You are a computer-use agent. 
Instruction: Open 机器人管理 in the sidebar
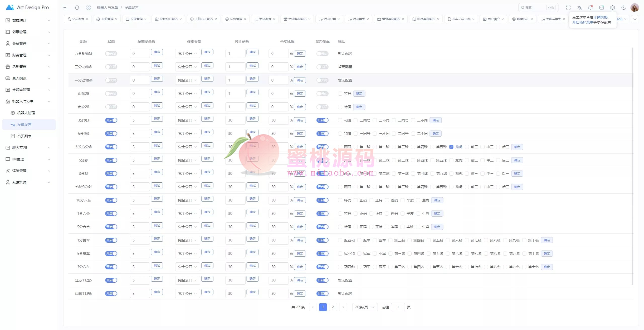pos(26,113)
